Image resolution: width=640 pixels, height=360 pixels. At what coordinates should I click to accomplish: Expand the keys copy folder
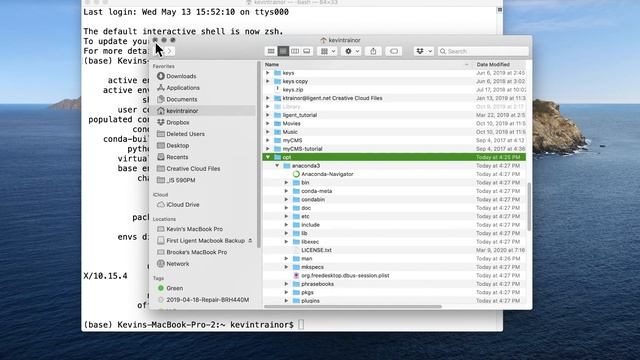268,81
